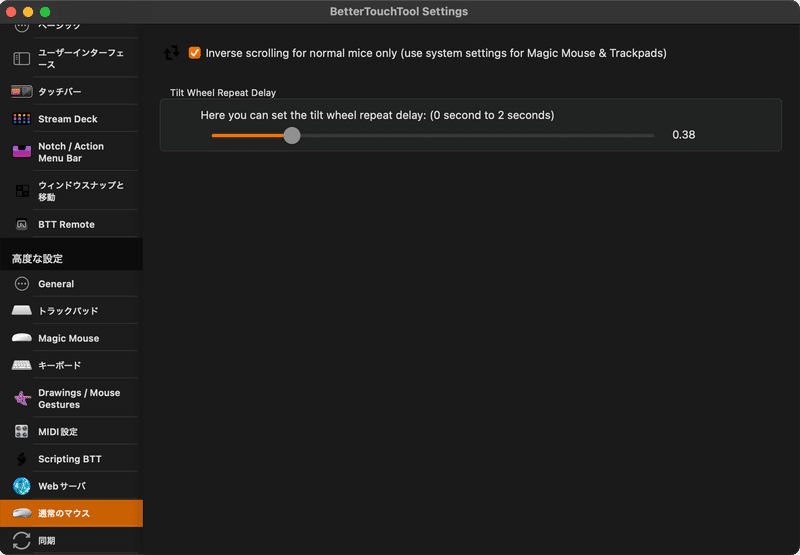Open BTT Remote settings

[71, 224]
